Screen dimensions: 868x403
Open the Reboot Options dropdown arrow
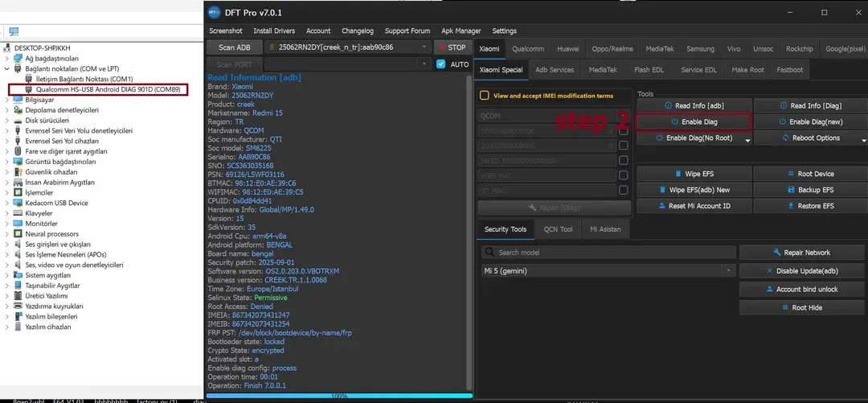pos(863,140)
